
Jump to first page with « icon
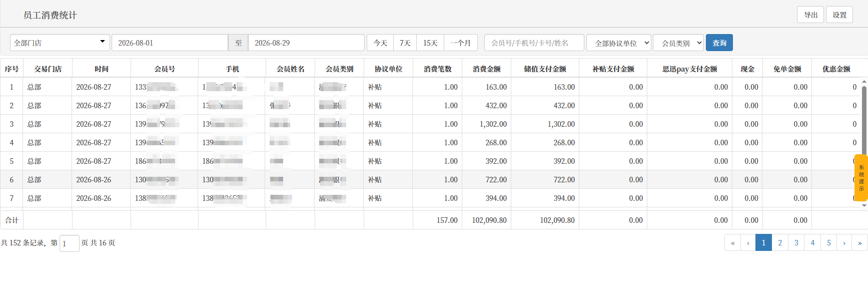click(732, 243)
